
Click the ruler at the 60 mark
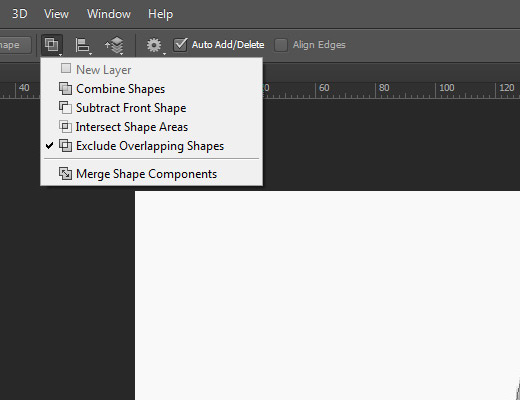[x=324, y=88]
